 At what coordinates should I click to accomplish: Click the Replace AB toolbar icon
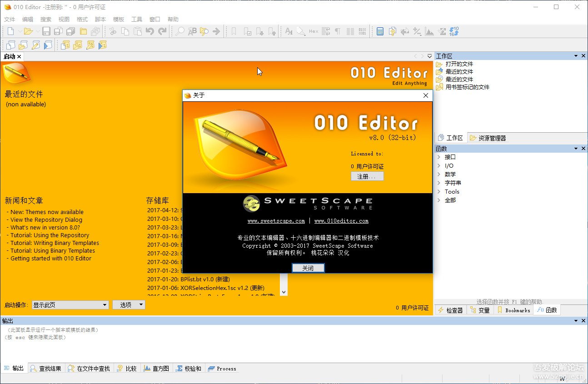click(192, 31)
